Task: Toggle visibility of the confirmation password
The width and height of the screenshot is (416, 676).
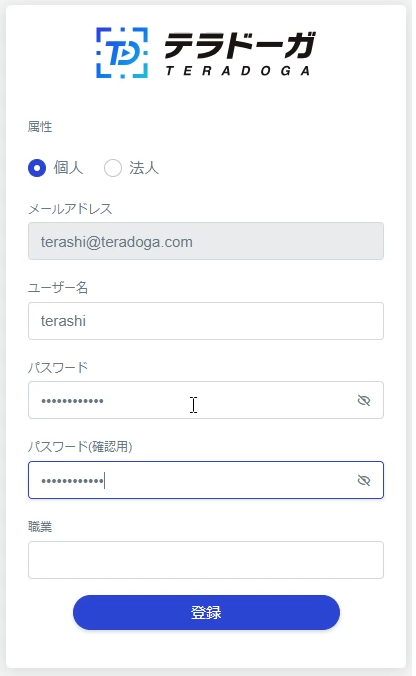Action: (364, 480)
